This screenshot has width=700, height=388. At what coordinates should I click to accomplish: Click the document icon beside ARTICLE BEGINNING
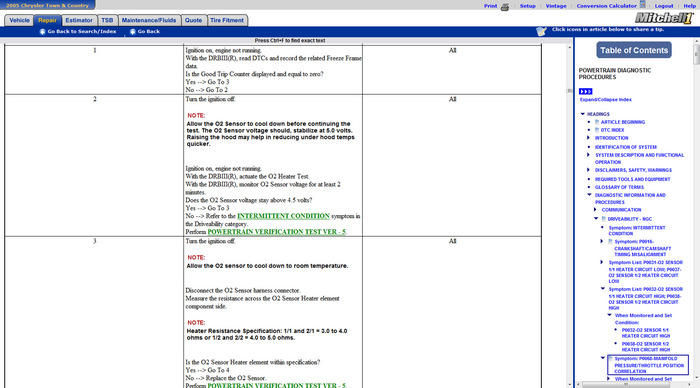(x=597, y=122)
